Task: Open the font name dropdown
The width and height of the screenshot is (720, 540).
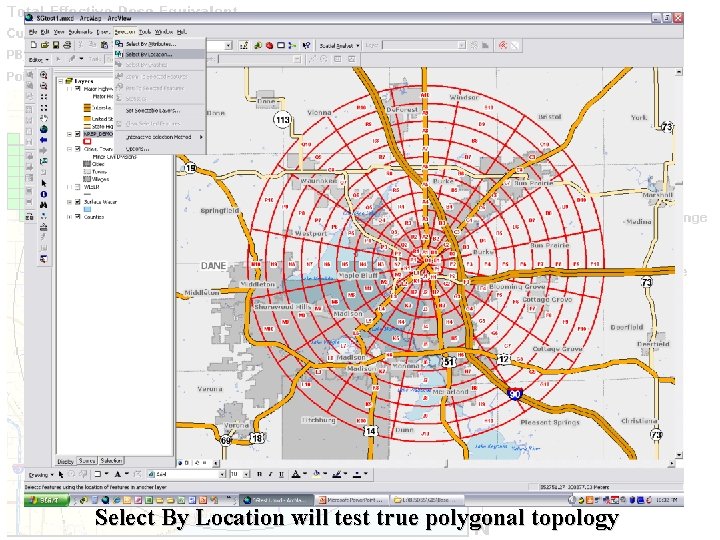Action: (x=222, y=474)
